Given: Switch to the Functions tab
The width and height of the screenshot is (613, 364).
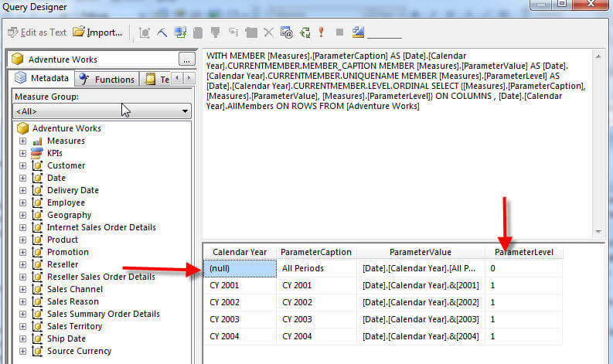Looking at the screenshot, I should 107,79.
